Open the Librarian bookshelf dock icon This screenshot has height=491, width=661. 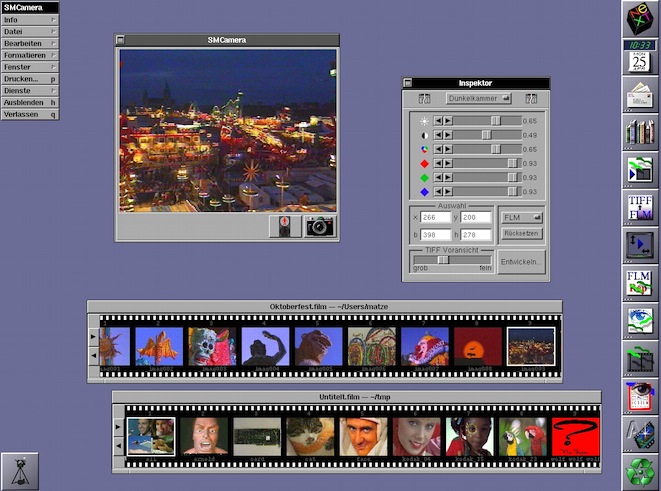click(x=640, y=132)
